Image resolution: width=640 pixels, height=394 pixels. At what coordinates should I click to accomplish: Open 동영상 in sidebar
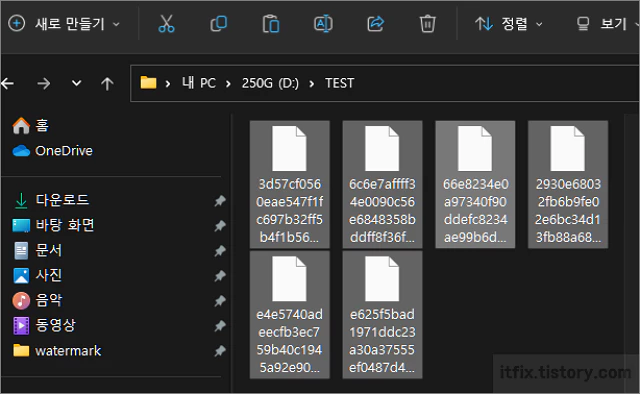tap(44, 325)
